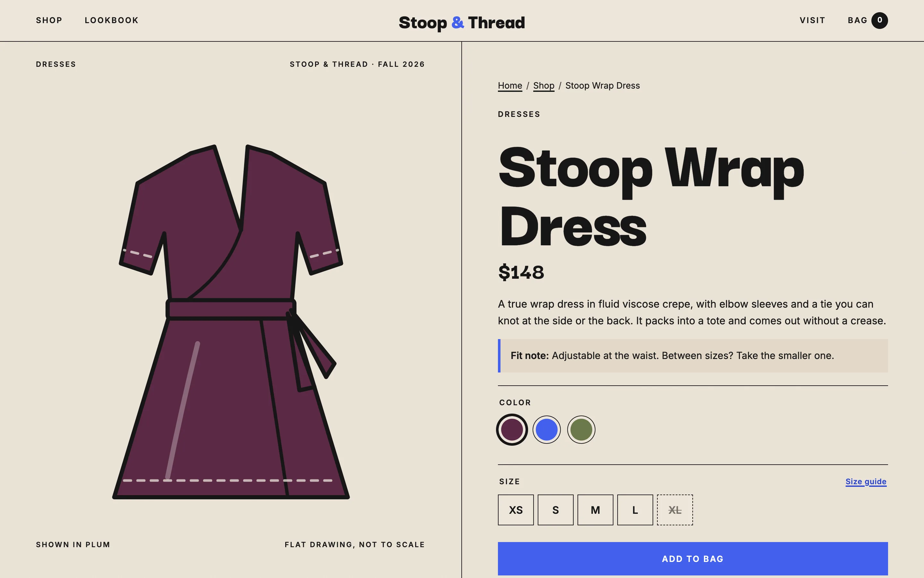Click the '$148' price text
This screenshot has width=924, height=578.
tap(521, 272)
